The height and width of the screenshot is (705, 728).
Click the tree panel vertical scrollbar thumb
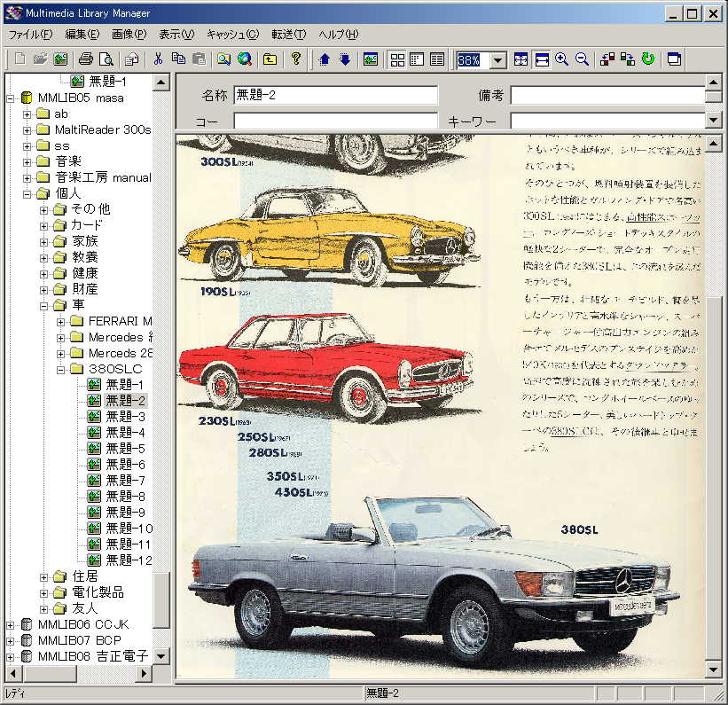click(x=161, y=600)
